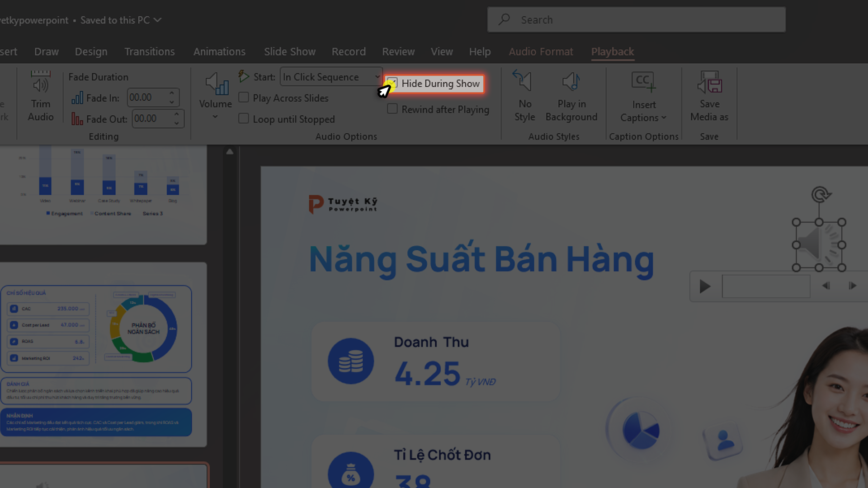Image resolution: width=868 pixels, height=488 pixels.
Task: Click the Save Media as icon
Action: pyautogui.click(x=709, y=82)
